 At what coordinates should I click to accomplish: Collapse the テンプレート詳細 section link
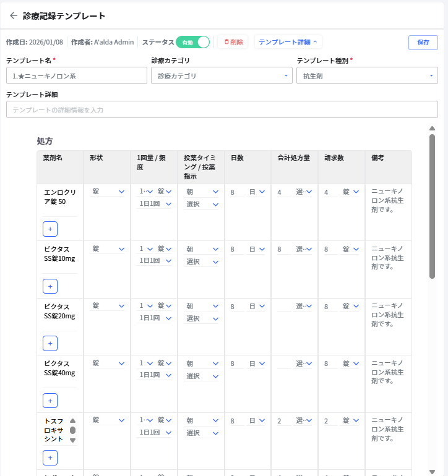[x=288, y=42]
